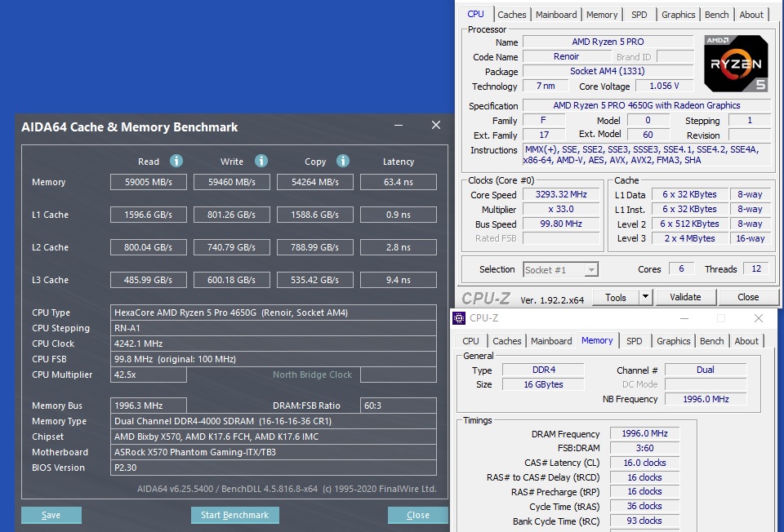Minimize the AIDA64 benchmark window
This screenshot has height=532, width=784.
point(399,125)
